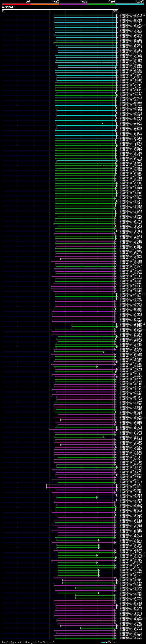Screen dimensions: 146x644
Task: Click label UniRef100_B6U0K0
Action: 131,485
